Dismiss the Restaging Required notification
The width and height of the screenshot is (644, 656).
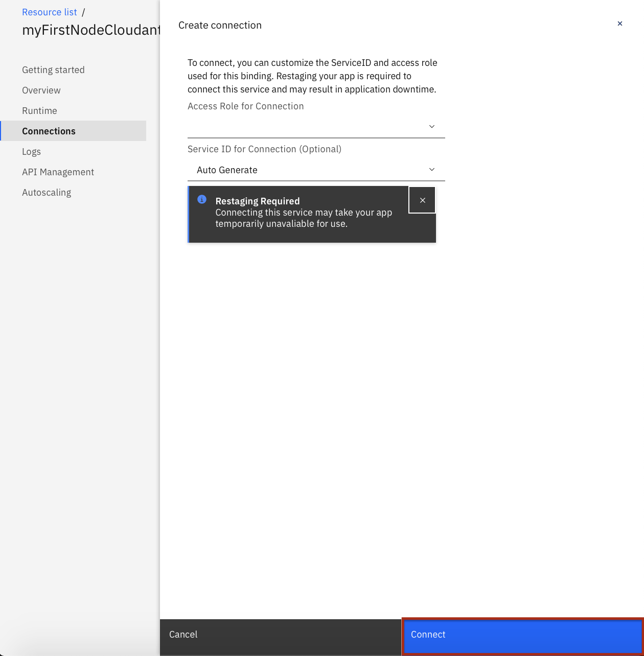(422, 200)
